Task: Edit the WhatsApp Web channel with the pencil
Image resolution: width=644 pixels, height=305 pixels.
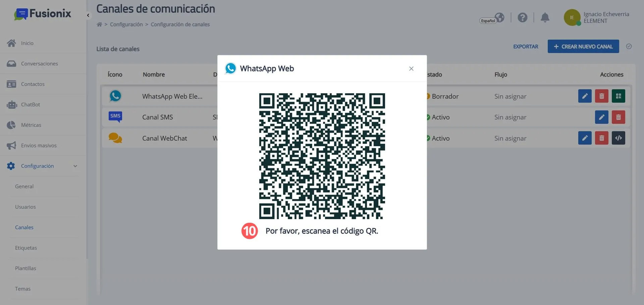Action: (x=585, y=96)
